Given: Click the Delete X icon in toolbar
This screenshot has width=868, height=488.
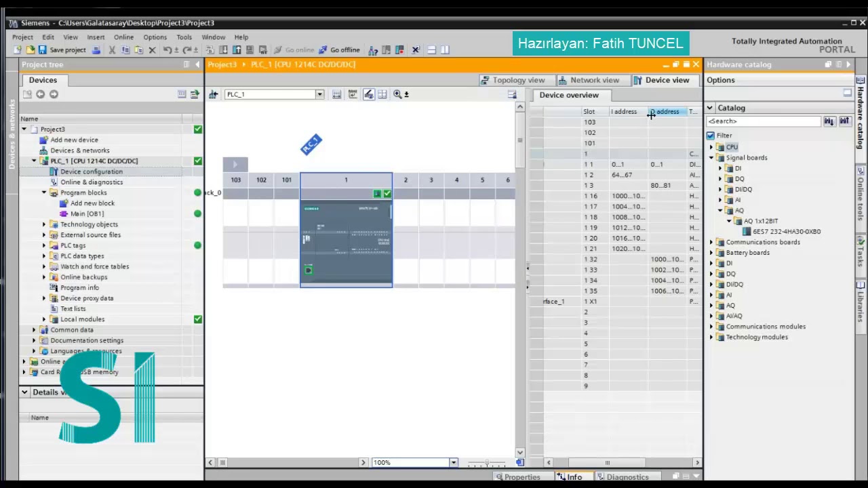Looking at the screenshot, I should tap(152, 49).
